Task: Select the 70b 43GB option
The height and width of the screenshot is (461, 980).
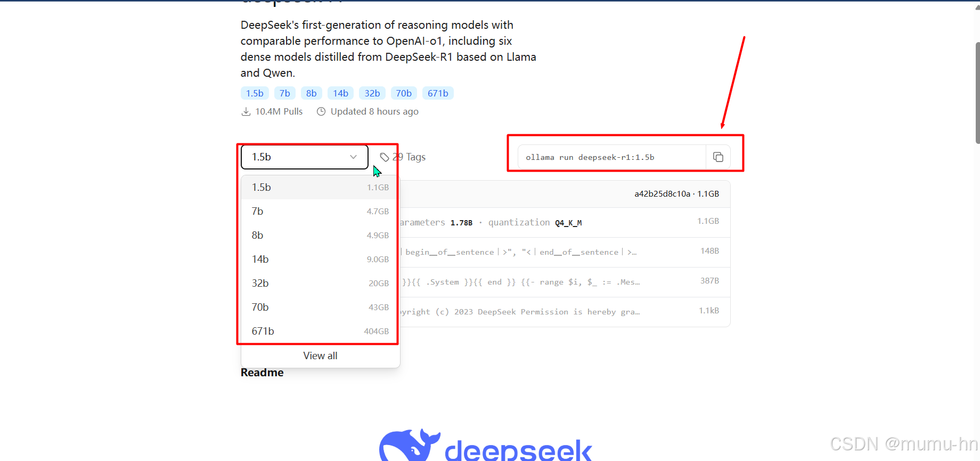Action: click(x=320, y=308)
